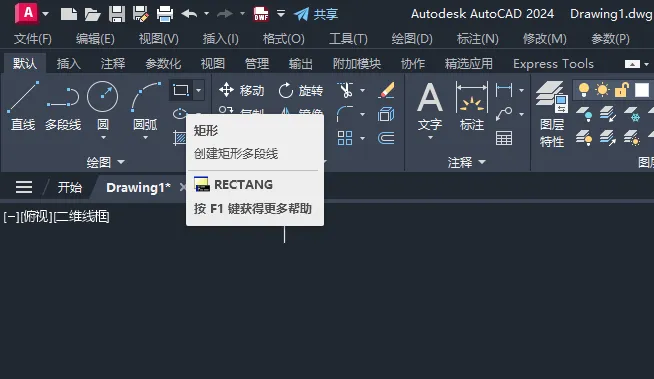654x379 pixels.
Task: Select the Rectangular Array tool icon
Action: pyautogui.click(x=345, y=138)
